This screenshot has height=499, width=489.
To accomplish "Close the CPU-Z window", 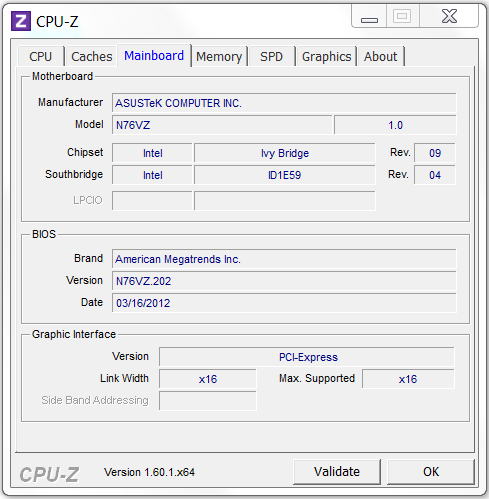I will (x=449, y=17).
